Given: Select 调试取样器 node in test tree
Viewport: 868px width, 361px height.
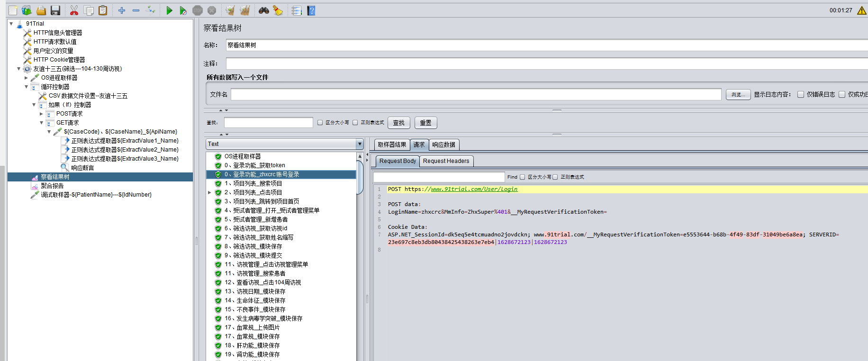Looking at the screenshot, I should click(x=96, y=195).
